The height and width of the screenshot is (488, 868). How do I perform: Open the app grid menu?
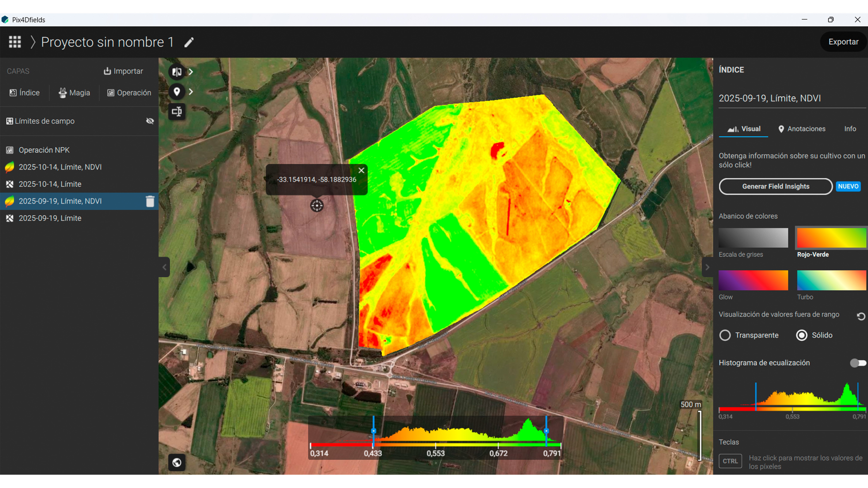click(x=14, y=42)
